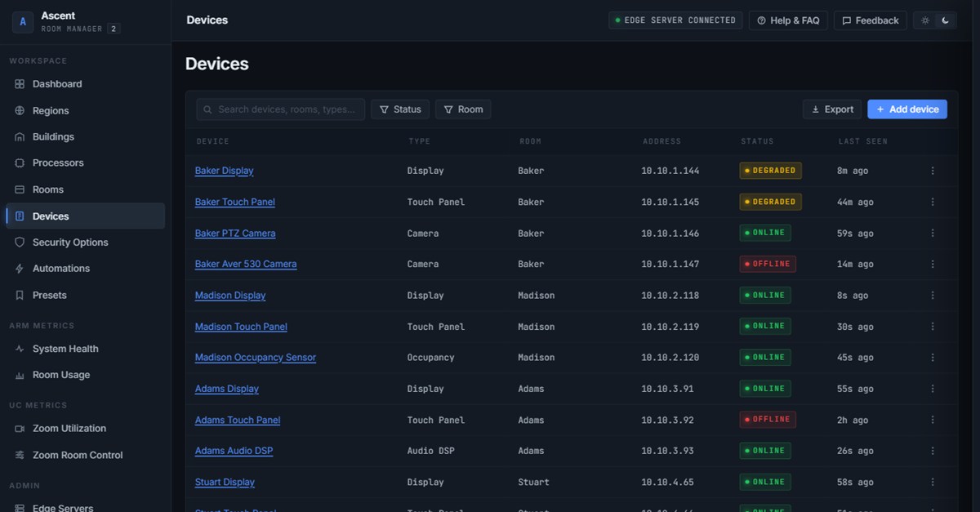The image size is (980, 512).
Task: Click the Zoom Room Control sliders icon
Action: pos(20,456)
